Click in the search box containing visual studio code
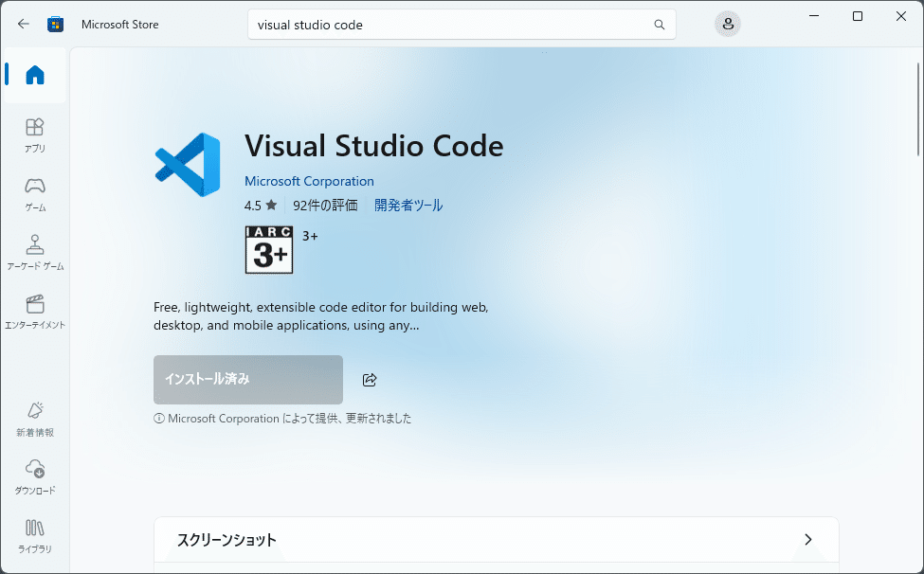This screenshot has width=924, height=574. 462,25
